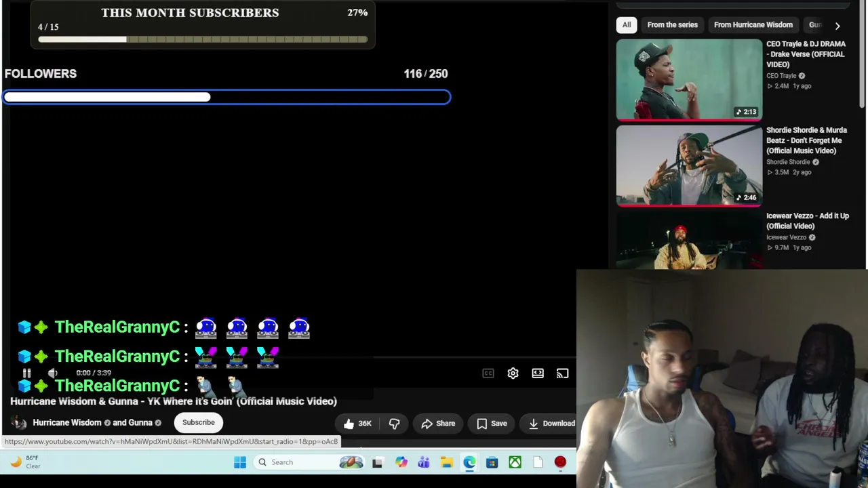This screenshot has height=488, width=868.
Task: Open the Shordie Shordie & Murda Beatz title
Action: click(806, 140)
